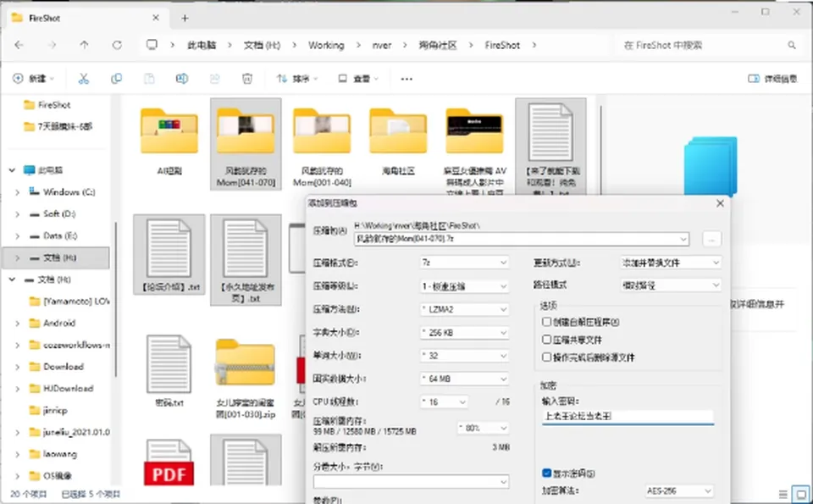Click the up-directory arrow in Explorer
Image resolution: width=813 pixels, height=504 pixels.
84,45
